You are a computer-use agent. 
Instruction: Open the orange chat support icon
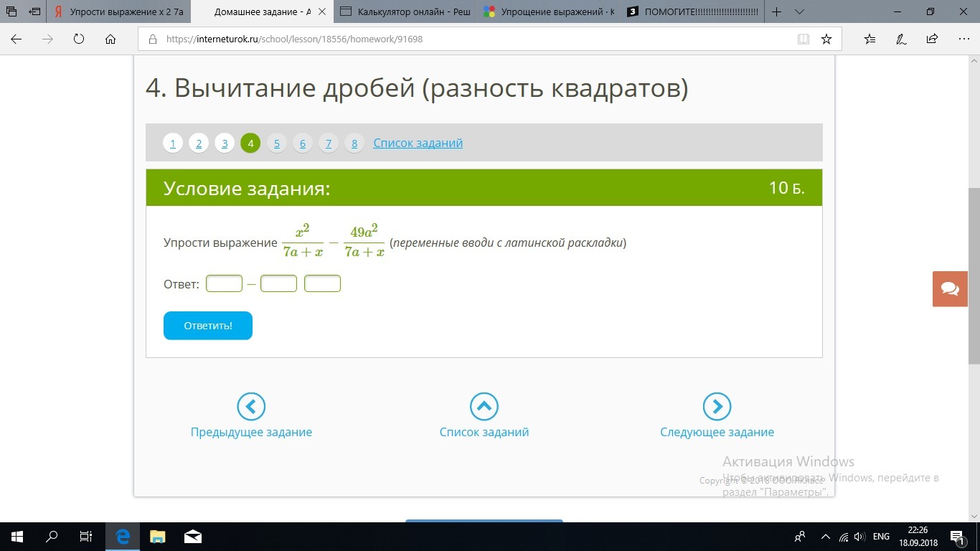(x=950, y=289)
